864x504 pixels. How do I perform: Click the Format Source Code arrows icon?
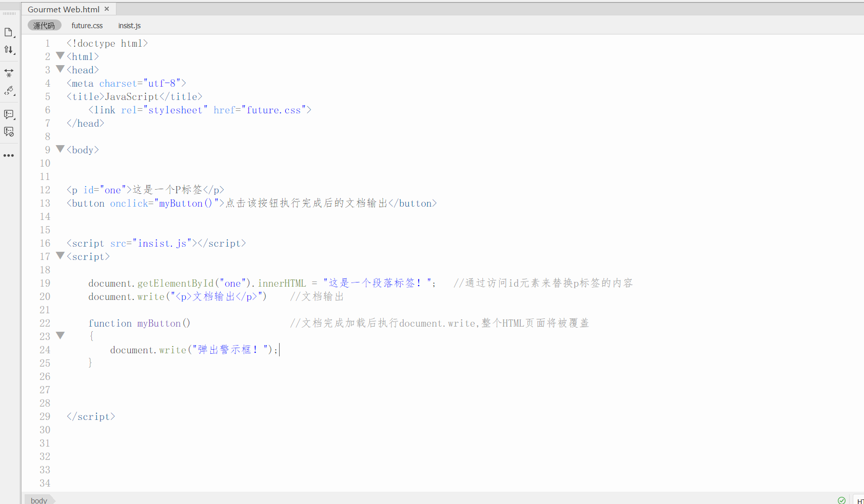click(x=9, y=50)
